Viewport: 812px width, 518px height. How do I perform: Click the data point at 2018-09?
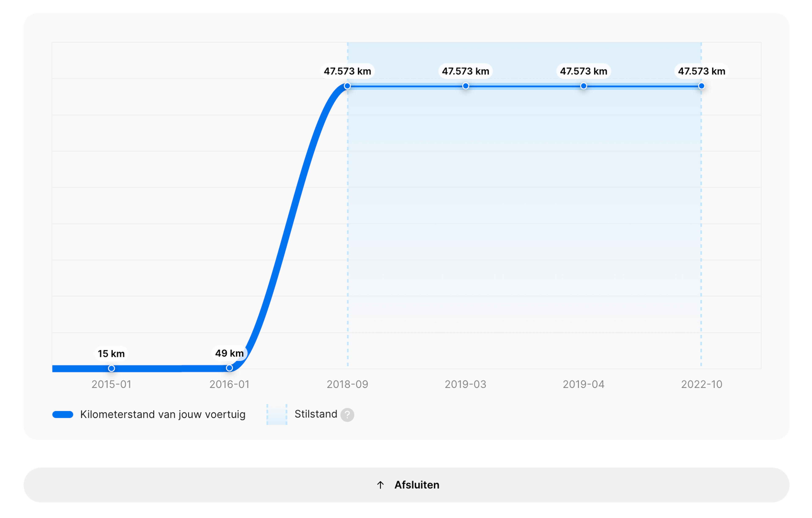tap(347, 86)
